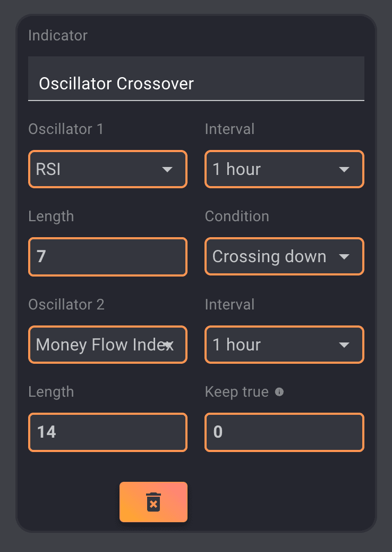Click the delete trash icon button
The width and height of the screenshot is (392, 552).
pos(154,502)
